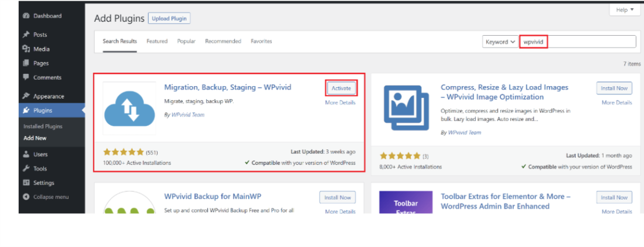Open WPvivid Team author link under Migration plugin

188,115
